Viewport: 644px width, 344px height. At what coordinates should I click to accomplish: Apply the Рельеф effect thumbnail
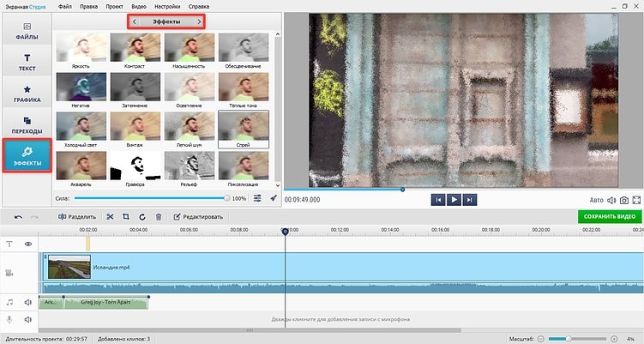[190, 166]
